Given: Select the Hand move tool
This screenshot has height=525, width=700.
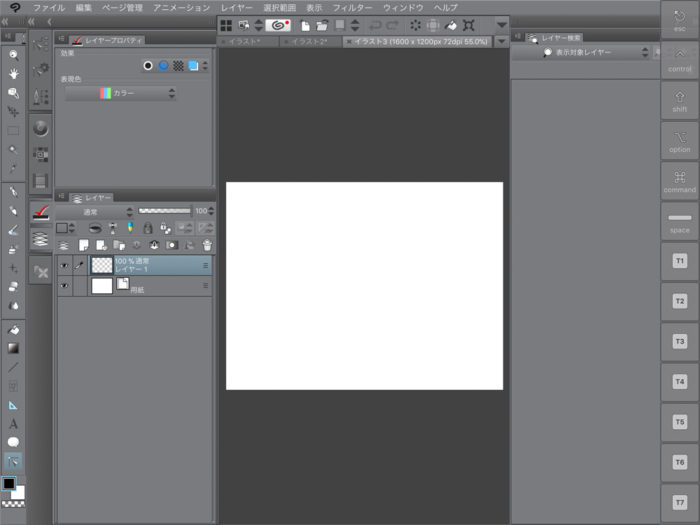Looking at the screenshot, I should pyautogui.click(x=13, y=73).
